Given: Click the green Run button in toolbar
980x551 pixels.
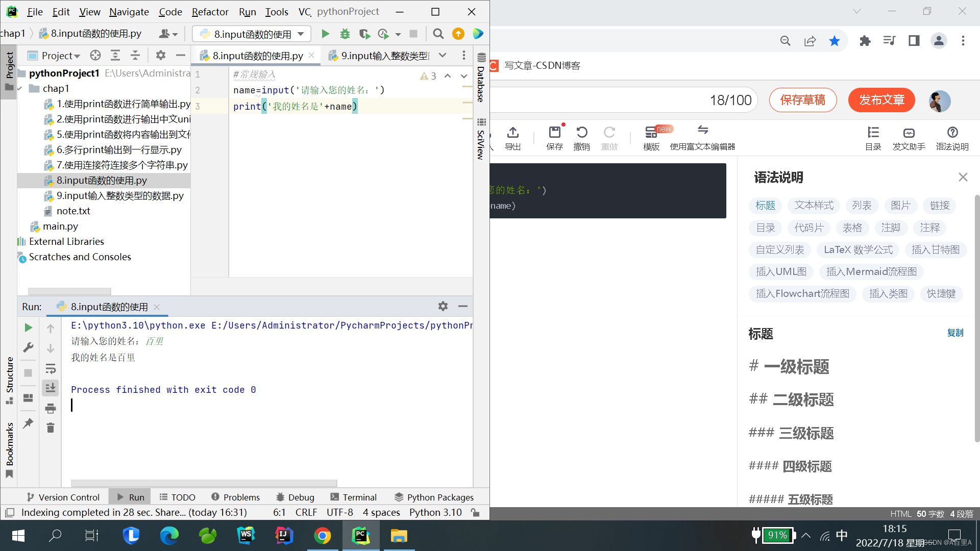Looking at the screenshot, I should pos(325,34).
